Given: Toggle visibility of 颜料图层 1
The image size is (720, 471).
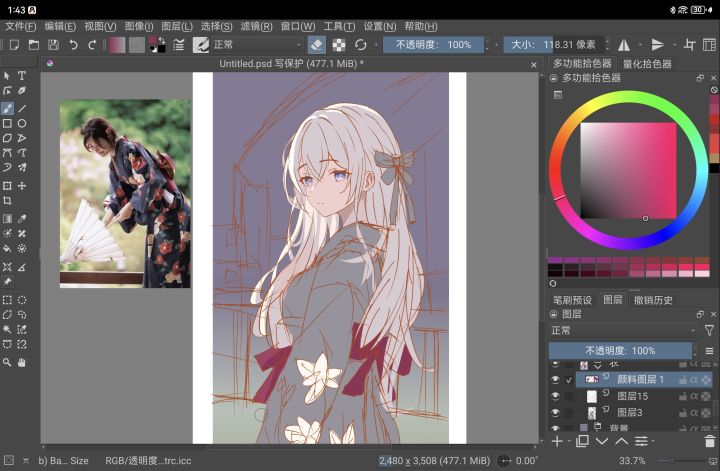Looking at the screenshot, I should point(555,380).
